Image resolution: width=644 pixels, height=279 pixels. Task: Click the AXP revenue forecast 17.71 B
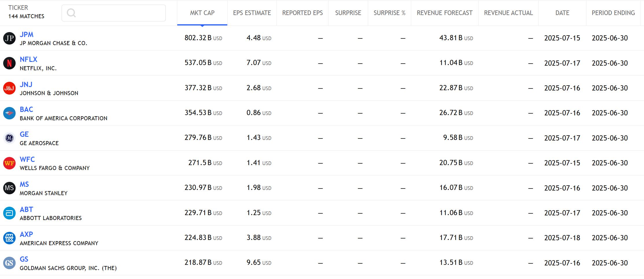pos(456,238)
